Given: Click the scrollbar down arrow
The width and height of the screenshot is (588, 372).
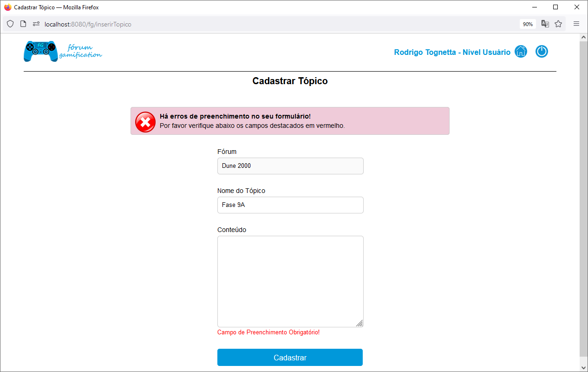Looking at the screenshot, I should 584,367.
